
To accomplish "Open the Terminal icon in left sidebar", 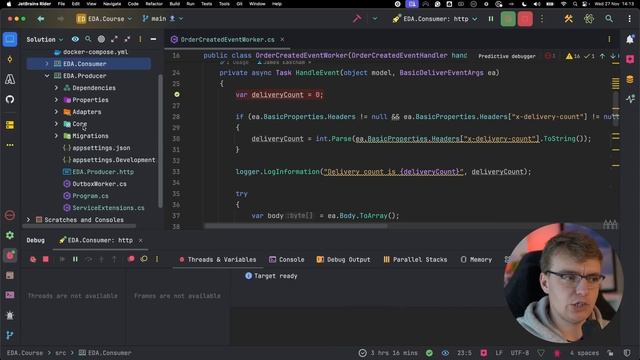I will click(x=10, y=295).
